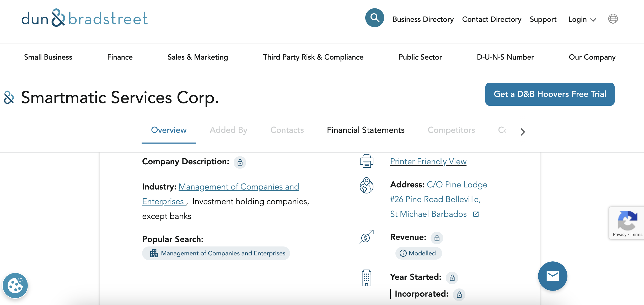The height and width of the screenshot is (305, 644).
Task: Click the lock icon next to Revenue
Action: [x=437, y=238]
